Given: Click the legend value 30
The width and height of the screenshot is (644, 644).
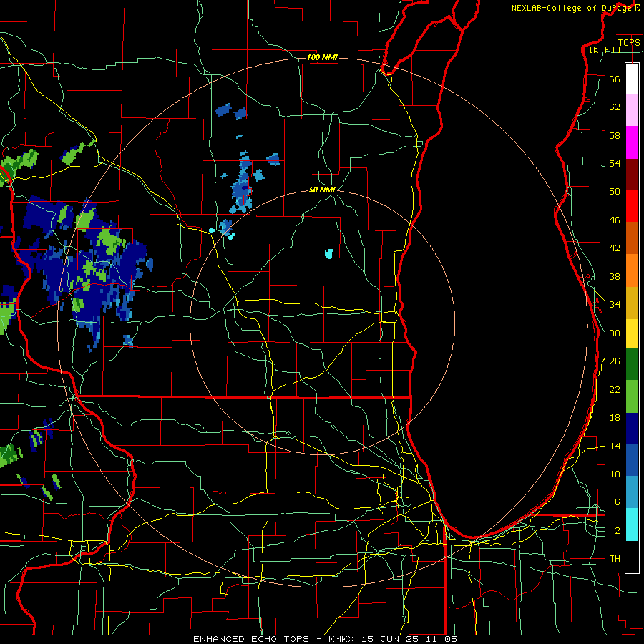Looking at the screenshot, I should [615, 333].
